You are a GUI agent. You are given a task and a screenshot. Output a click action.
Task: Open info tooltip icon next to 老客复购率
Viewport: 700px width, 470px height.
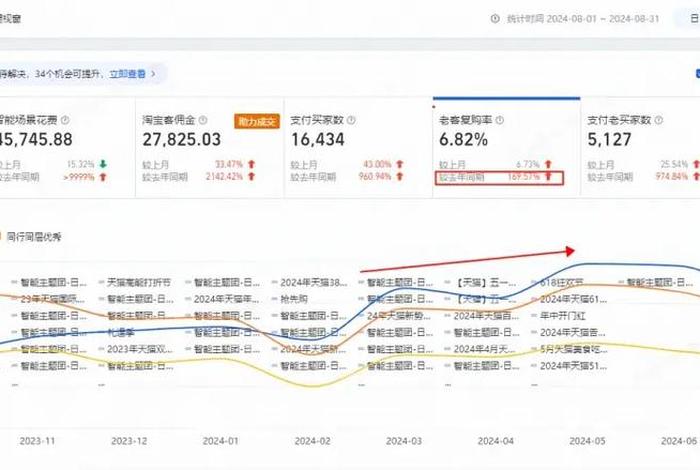(500, 120)
